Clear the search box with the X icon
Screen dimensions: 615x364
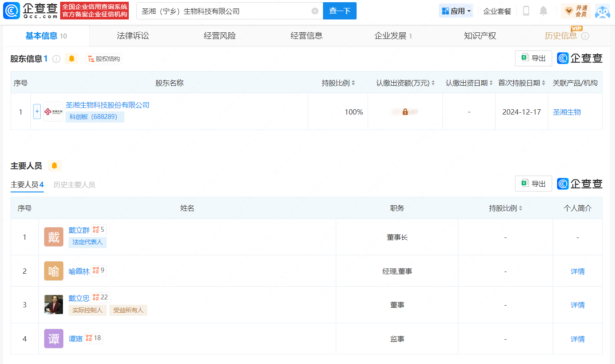click(x=315, y=11)
